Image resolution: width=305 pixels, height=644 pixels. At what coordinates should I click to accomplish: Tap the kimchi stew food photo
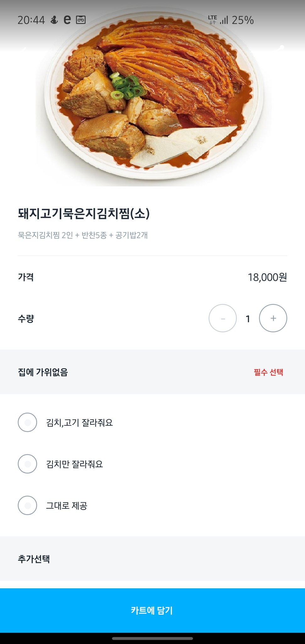[152, 101]
